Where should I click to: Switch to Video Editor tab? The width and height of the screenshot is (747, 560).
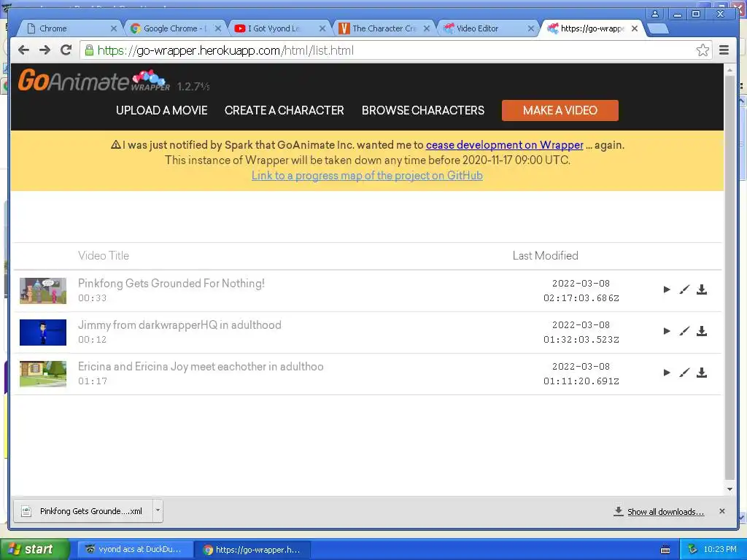484,28
